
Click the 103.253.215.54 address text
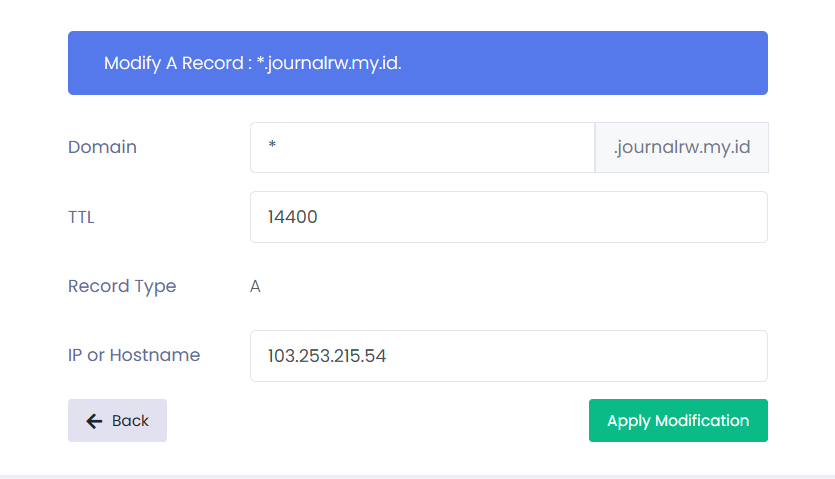pos(327,356)
